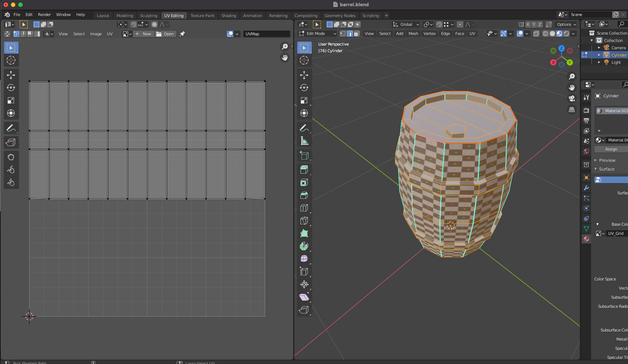The image size is (628, 364).
Task: Activate the Loop Cut tool
Action: coord(304,208)
